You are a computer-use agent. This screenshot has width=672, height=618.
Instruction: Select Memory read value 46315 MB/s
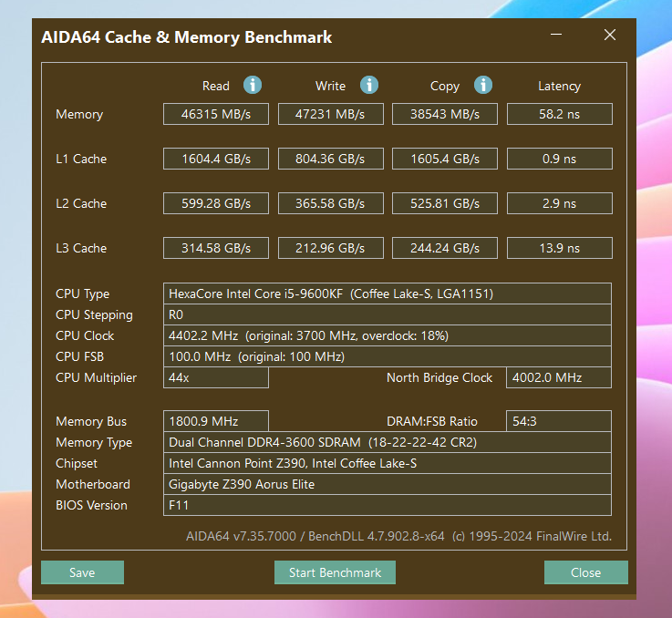click(216, 114)
